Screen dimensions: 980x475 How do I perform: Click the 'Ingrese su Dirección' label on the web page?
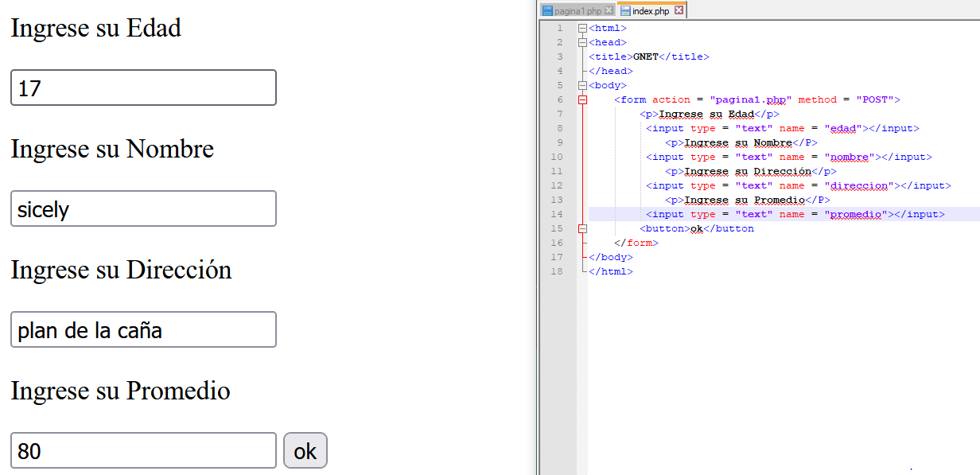point(121,270)
